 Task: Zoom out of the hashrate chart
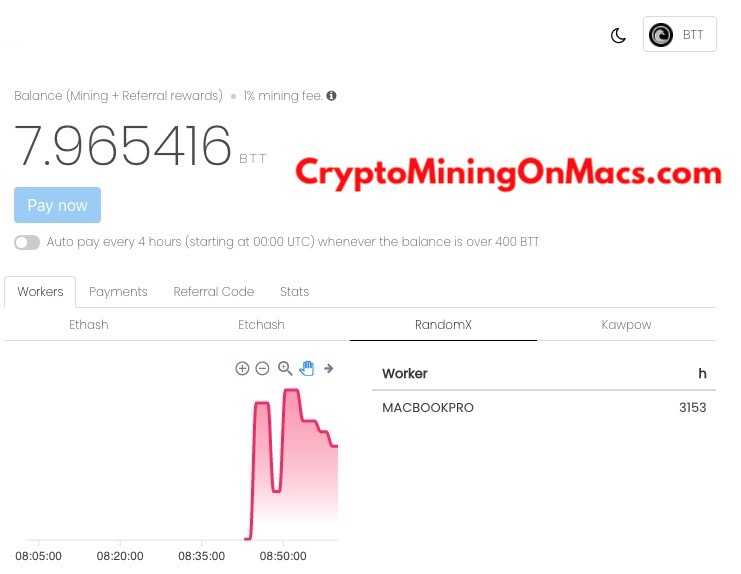262,368
